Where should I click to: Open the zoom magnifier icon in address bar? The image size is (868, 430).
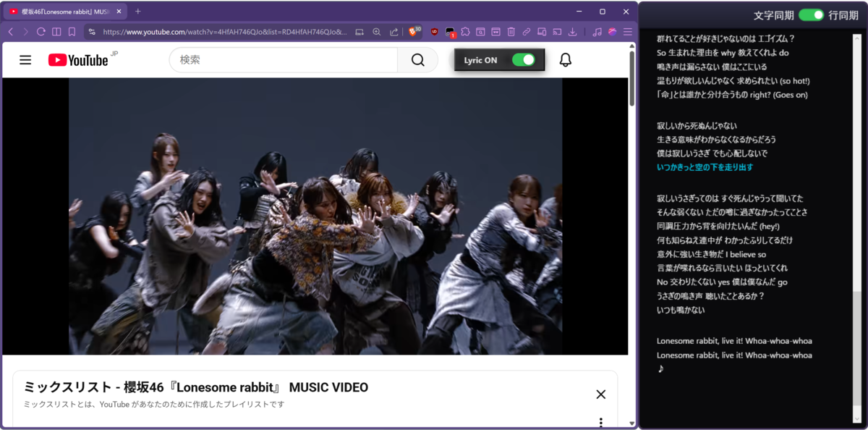(x=377, y=32)
